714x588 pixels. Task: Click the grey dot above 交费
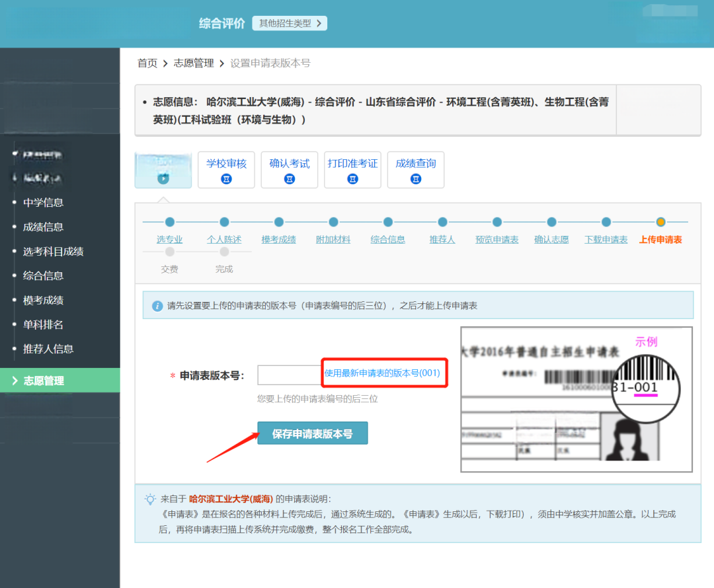pyautogui.click(x=170, y=252)
